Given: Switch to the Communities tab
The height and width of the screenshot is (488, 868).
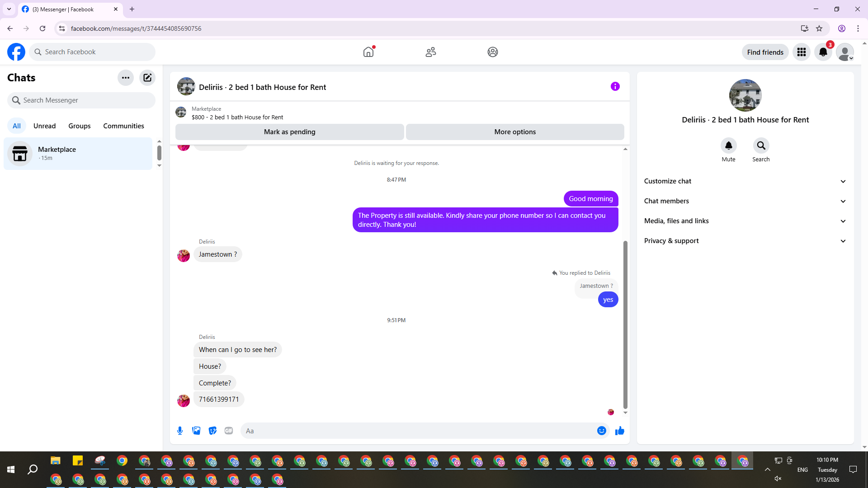Looking at the screenshot, I should 123,126.
